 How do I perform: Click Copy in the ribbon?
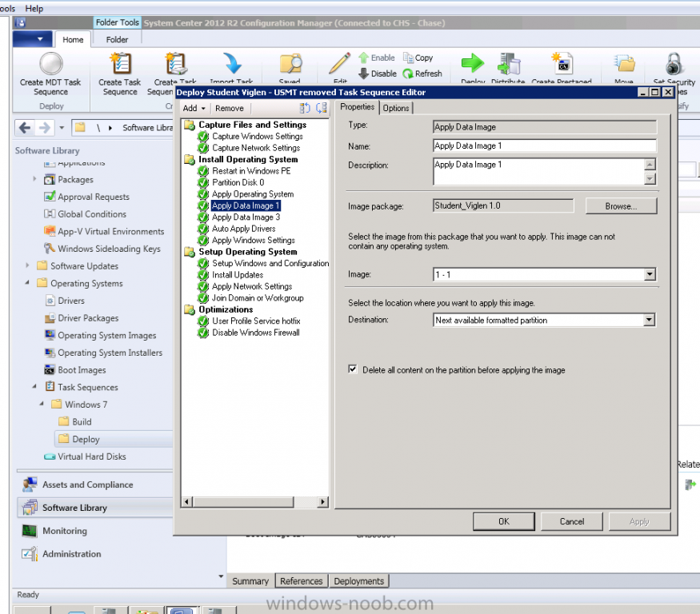(418, 58)
